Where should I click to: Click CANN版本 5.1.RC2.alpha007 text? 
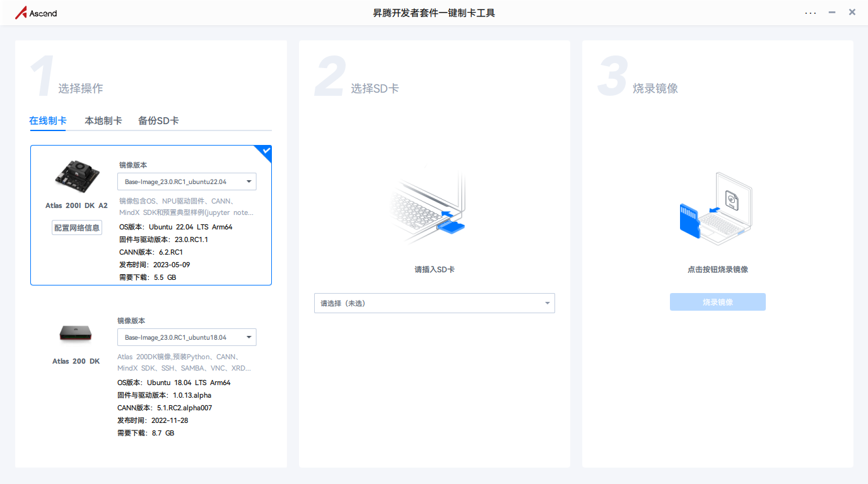(x=165, y=408)
